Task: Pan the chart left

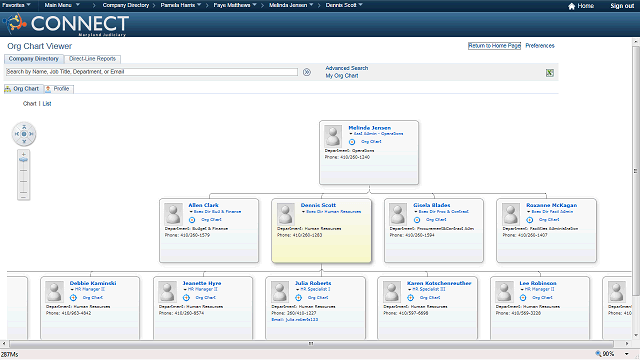Action: [17, 134]
